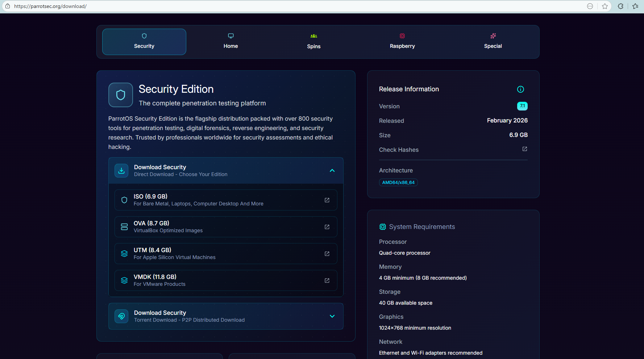644x359 pixels.
Task: Click the site security padlock icon
Action: [8, 6]
